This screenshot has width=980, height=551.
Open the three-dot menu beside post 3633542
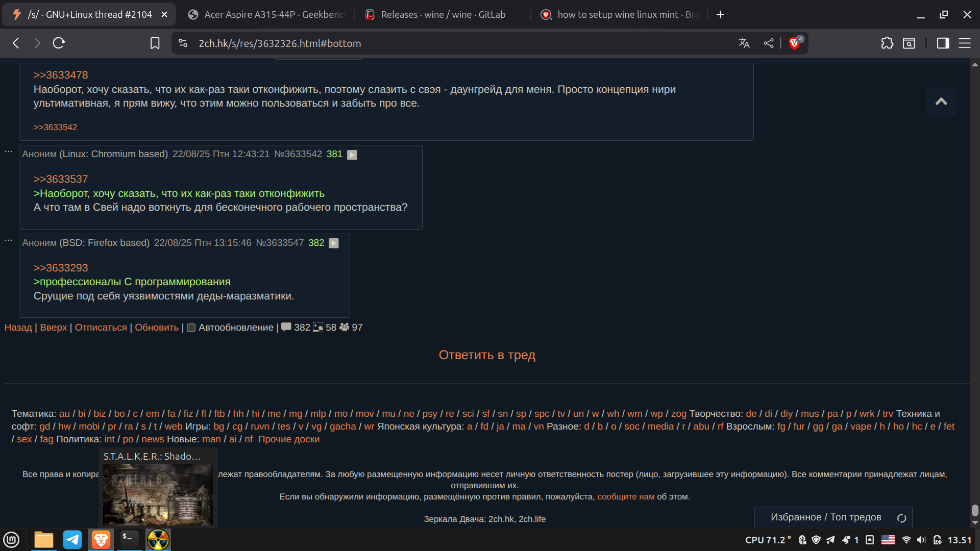click(9, 152)
